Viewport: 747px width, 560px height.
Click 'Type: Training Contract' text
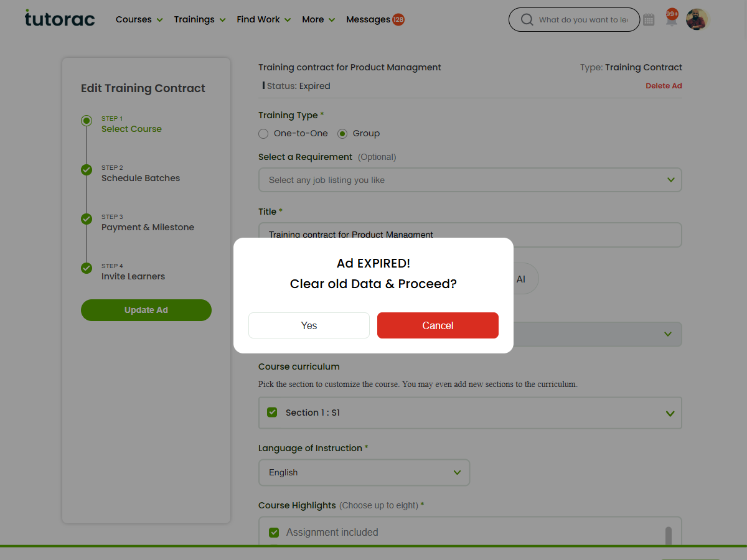[x=631, y=67]
